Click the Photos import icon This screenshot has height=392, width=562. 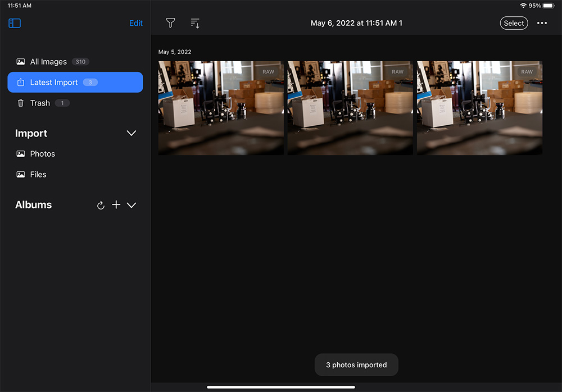pos(21,154)
